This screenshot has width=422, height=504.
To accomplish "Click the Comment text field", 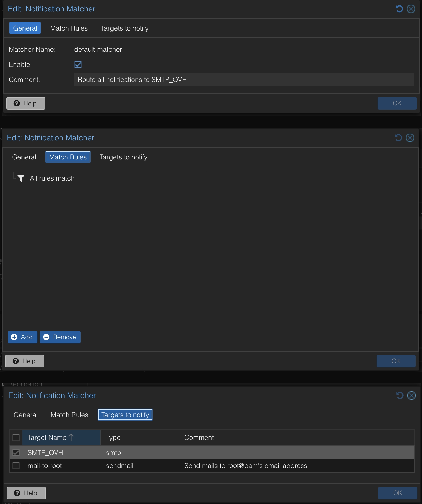I will pyautogui.click(x=244, y=80).
